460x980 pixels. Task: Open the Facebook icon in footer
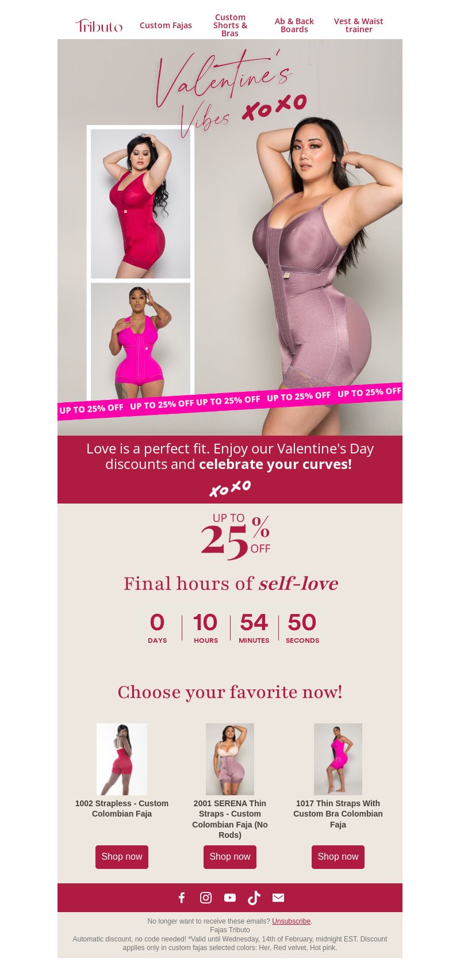pyautogui.click(x=182, y=898)
